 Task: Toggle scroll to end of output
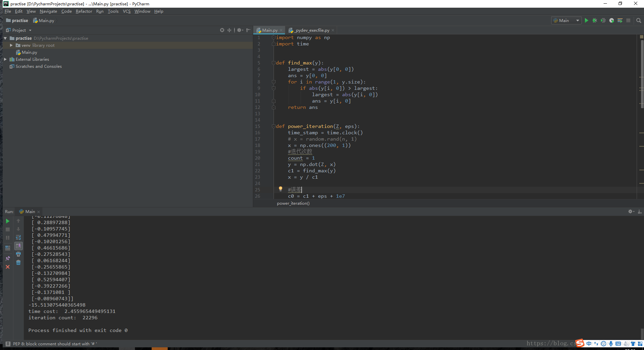[18, 246]
